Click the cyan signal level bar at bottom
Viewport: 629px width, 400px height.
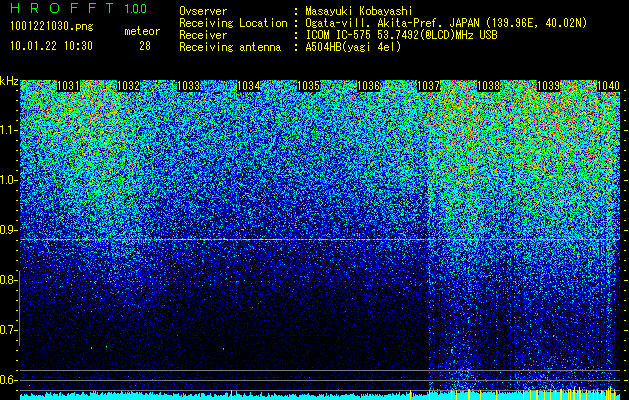coord(320,397)
